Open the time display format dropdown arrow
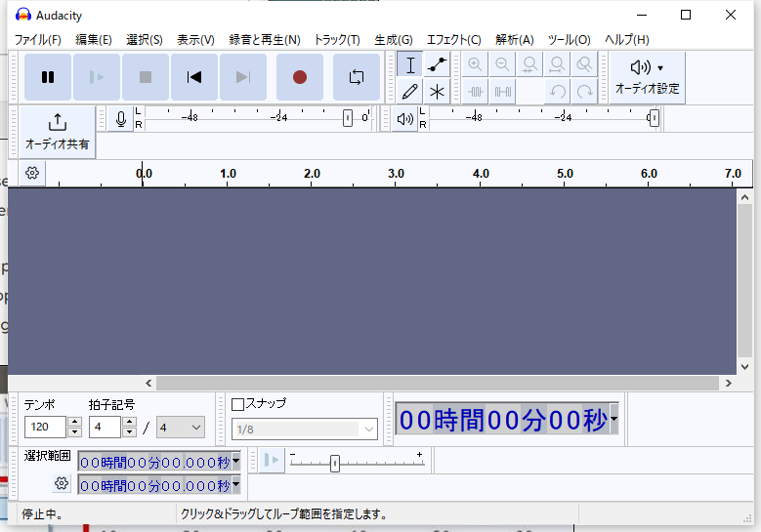The image size is (761, 532). (613, 419)
